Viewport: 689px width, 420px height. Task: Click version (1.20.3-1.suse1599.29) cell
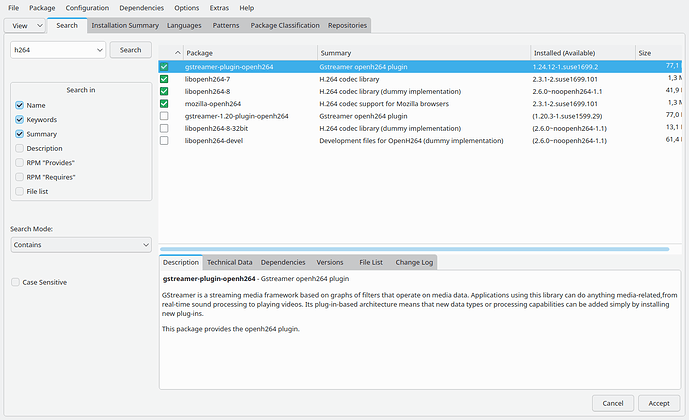567,116
